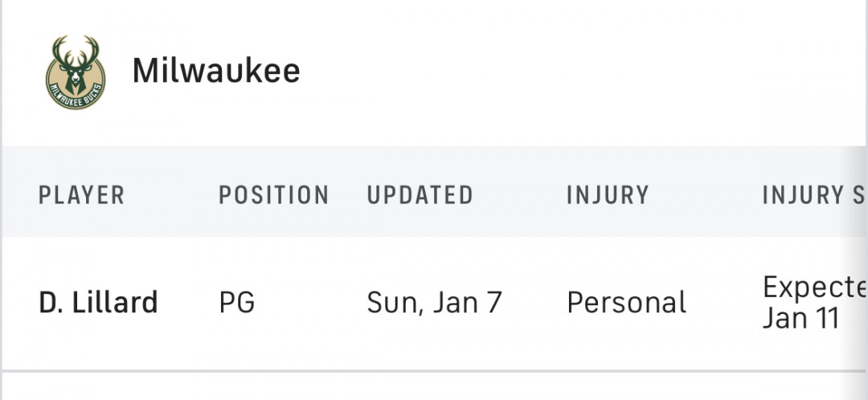The height and width of the screenshot is (400, 868).
Task: Click blank area between Lillard and PG
Action: click(x=188, y=303)
